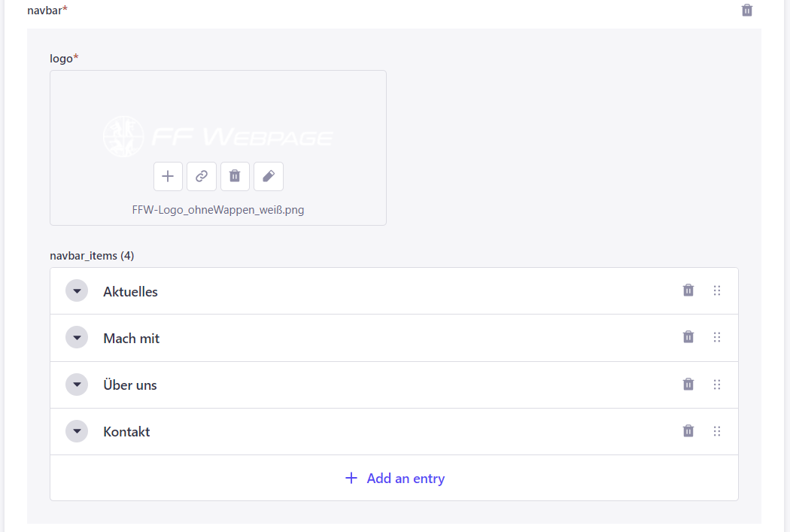Click the Über uns drag handle

(717, 385)
